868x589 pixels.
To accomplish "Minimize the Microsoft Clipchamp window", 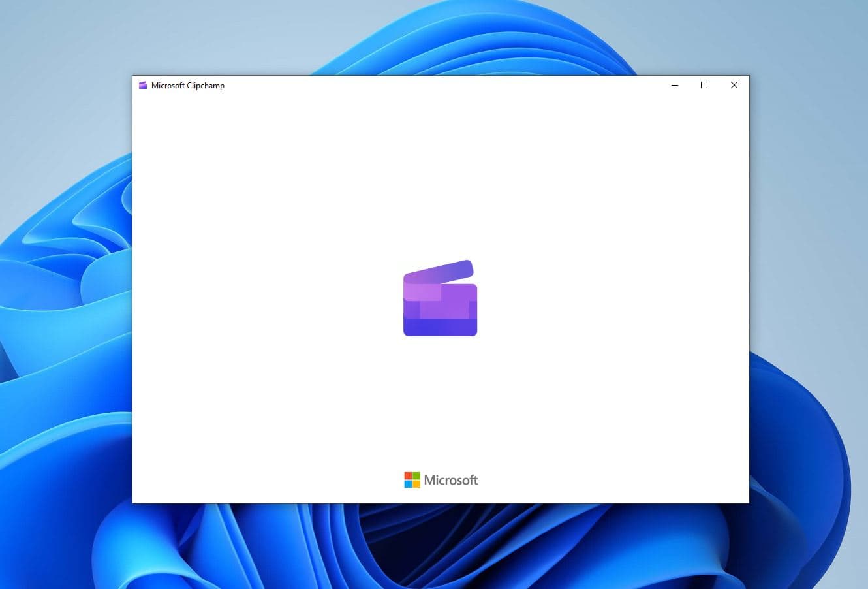I will (675, 85).
